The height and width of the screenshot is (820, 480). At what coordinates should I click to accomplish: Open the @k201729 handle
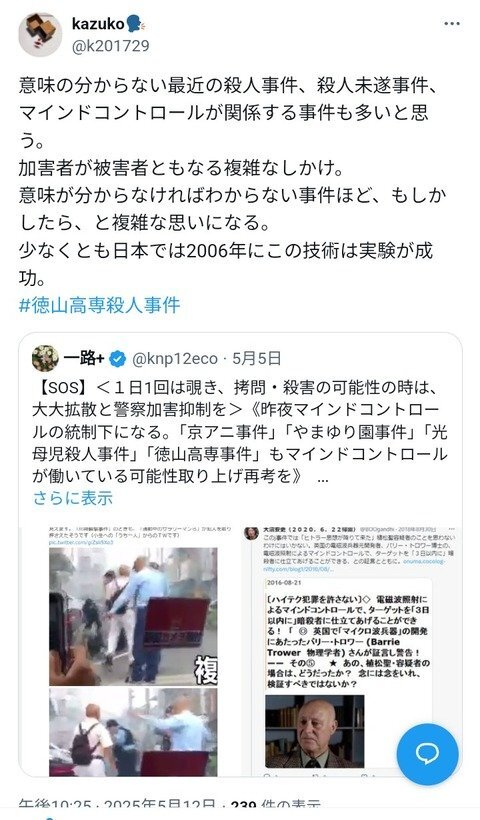click(110, 46)
